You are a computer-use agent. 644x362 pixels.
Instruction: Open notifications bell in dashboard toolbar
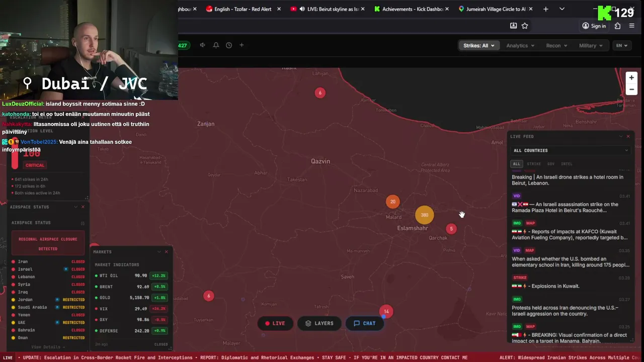pyautogui.click(x=216, y=45)
